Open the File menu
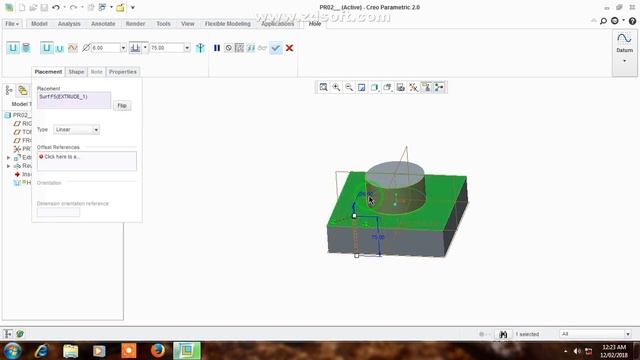The image size is (640, 360). 11,24
